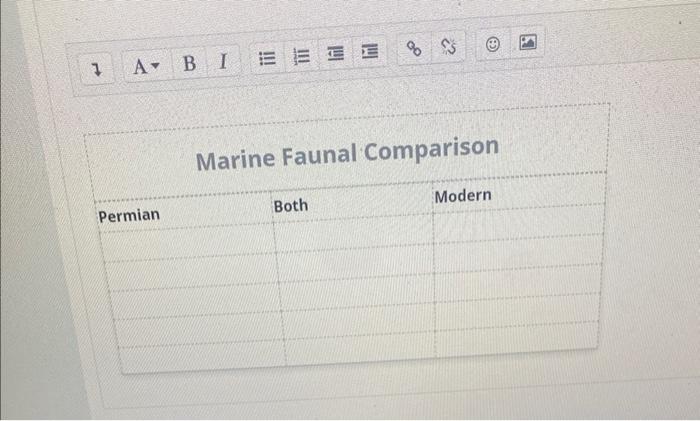This screenshot has width=700, height=421.
Task: Toggle italic formatting
Action: pos(223,61)
